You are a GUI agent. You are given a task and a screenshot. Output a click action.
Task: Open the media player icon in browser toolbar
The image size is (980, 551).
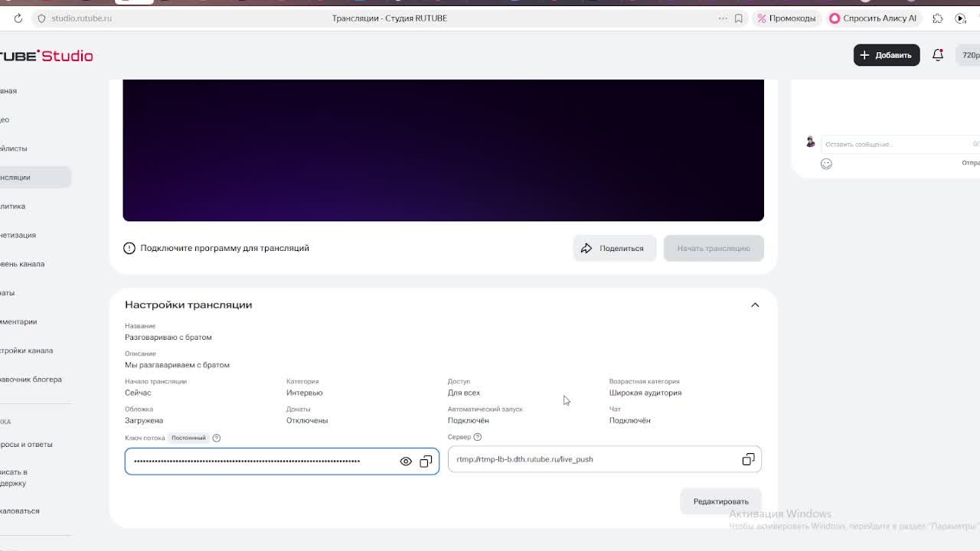click(x=961, y=18)
